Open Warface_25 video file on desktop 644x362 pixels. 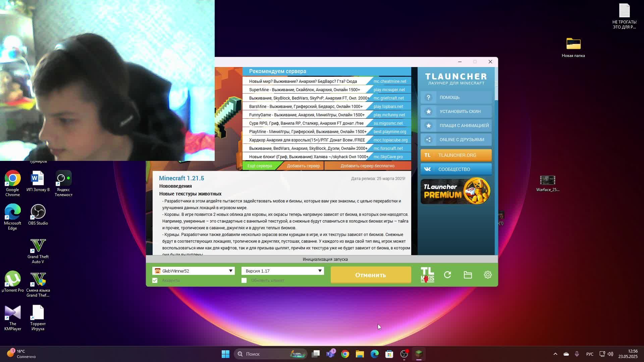point(547,183)
